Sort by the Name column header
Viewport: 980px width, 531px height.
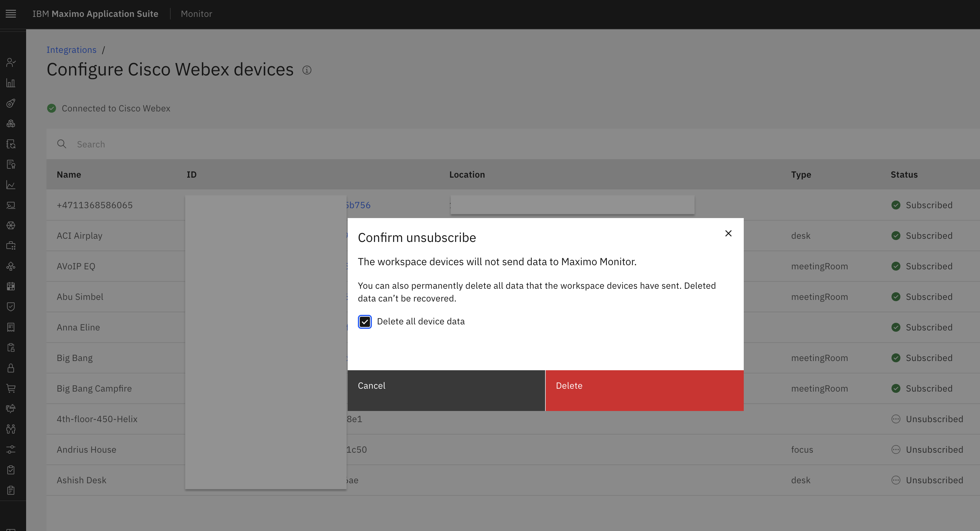[69, 174]
